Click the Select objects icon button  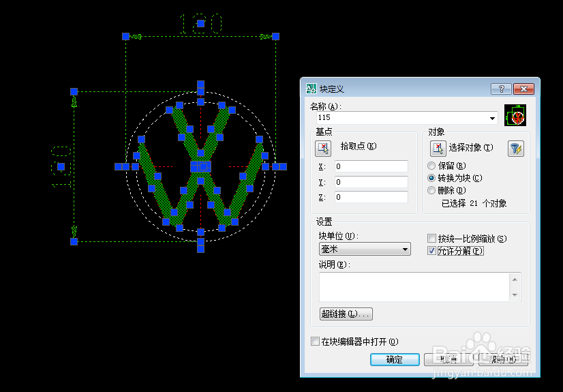point(438,148)
